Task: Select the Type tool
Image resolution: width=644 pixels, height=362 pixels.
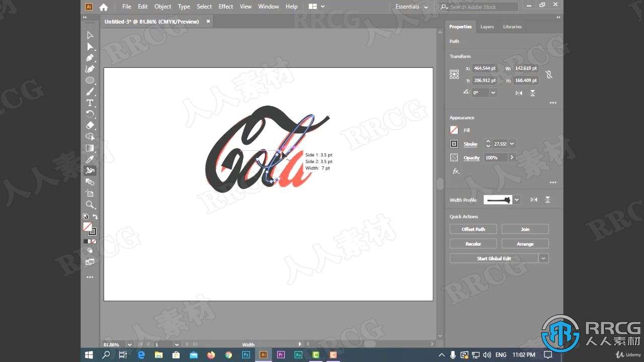Action: tap(90, 103)
